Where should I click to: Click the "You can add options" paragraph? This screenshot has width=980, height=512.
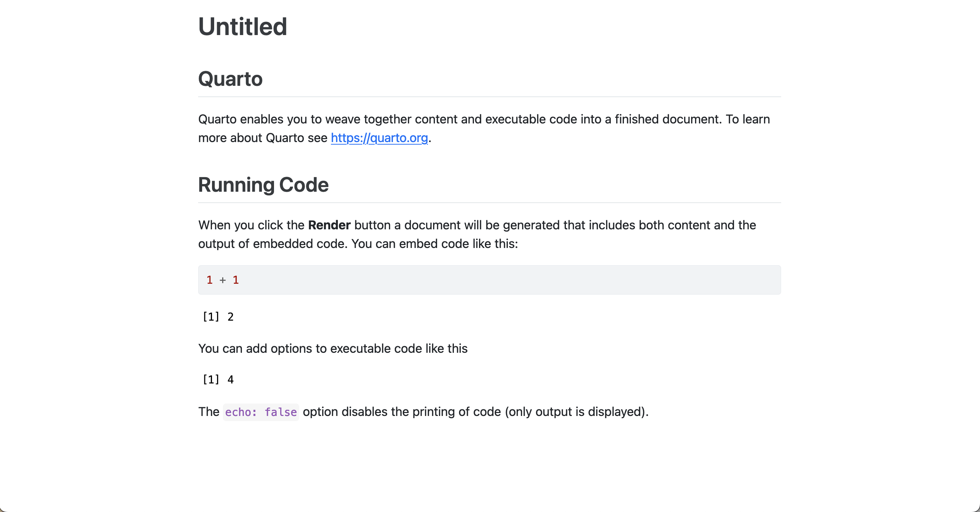tap(332, 349)
